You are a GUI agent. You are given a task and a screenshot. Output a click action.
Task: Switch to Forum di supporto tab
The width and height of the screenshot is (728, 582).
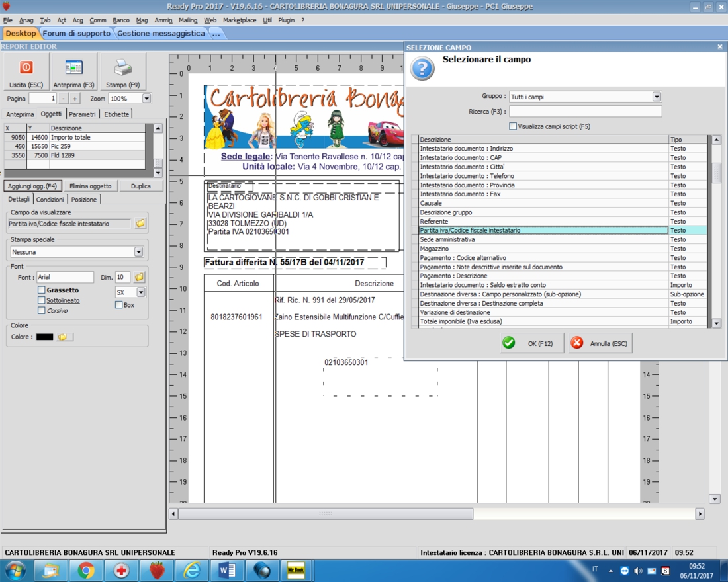pyautogui.click(x=77, y=34)
